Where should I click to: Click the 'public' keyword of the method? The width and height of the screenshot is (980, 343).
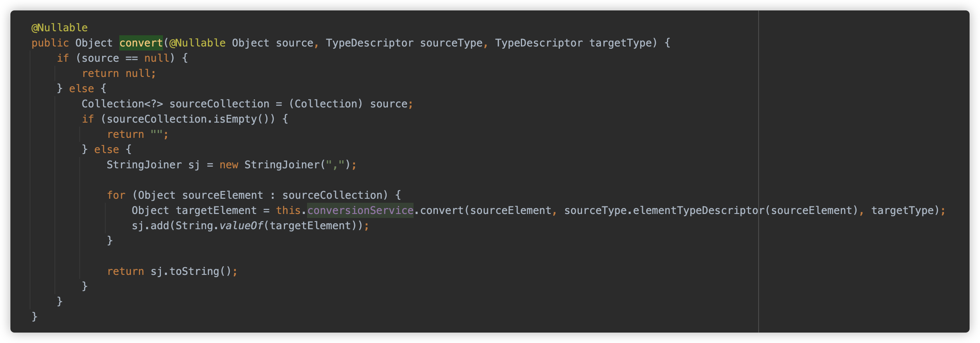pyautogui.click(x=50, y=43)
